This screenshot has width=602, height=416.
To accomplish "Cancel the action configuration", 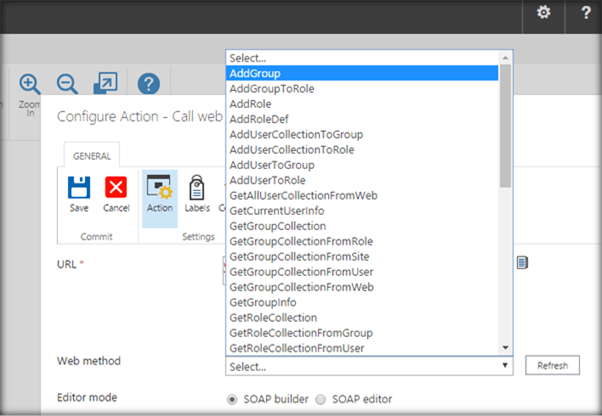I will coord(116,194).
